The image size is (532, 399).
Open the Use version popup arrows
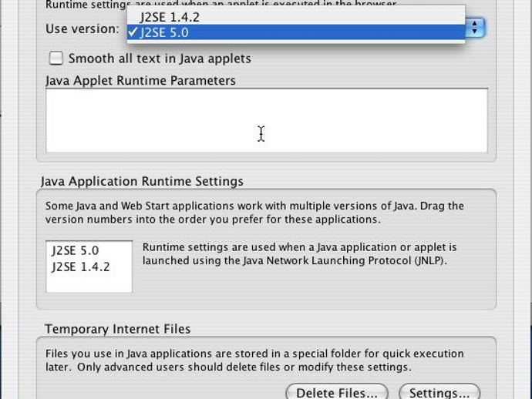[x=475, y=28]
